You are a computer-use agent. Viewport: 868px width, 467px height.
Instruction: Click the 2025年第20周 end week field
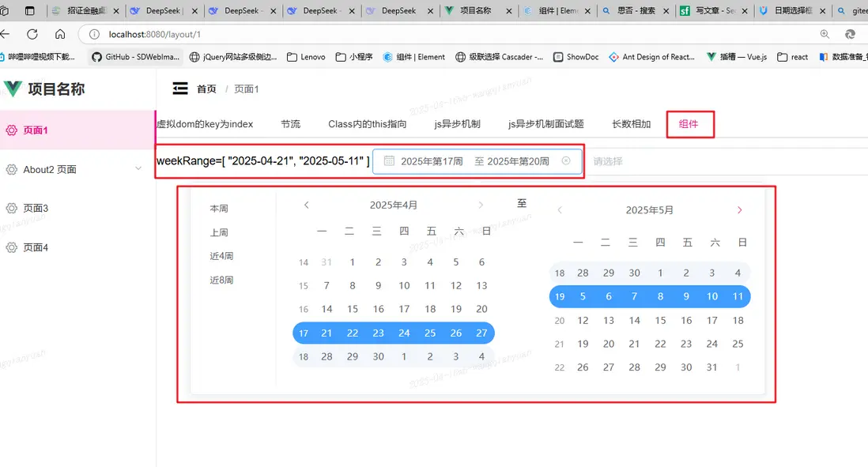(x=518, y=161)
